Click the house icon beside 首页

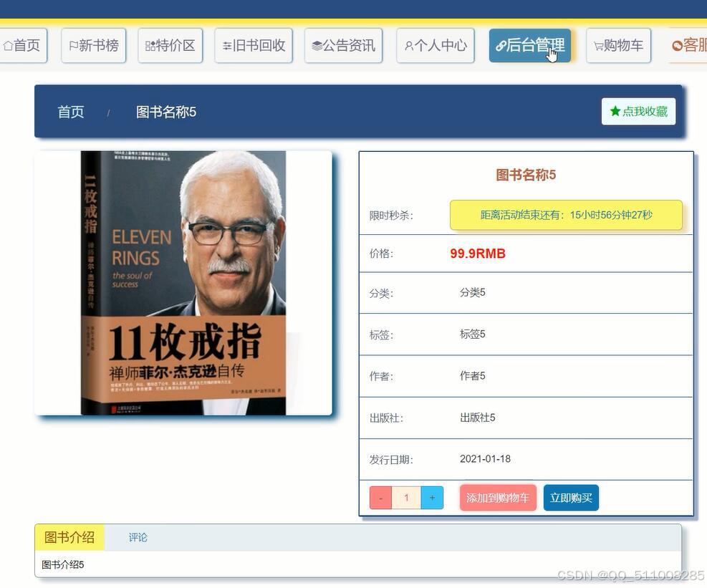click(x=8, y=46)
